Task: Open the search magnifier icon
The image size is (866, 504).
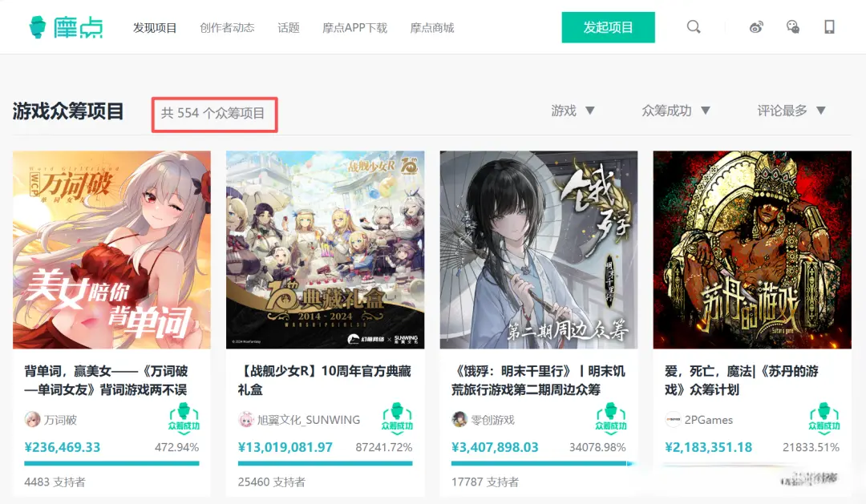Action: pyautogui.click(x=694, y=27)
